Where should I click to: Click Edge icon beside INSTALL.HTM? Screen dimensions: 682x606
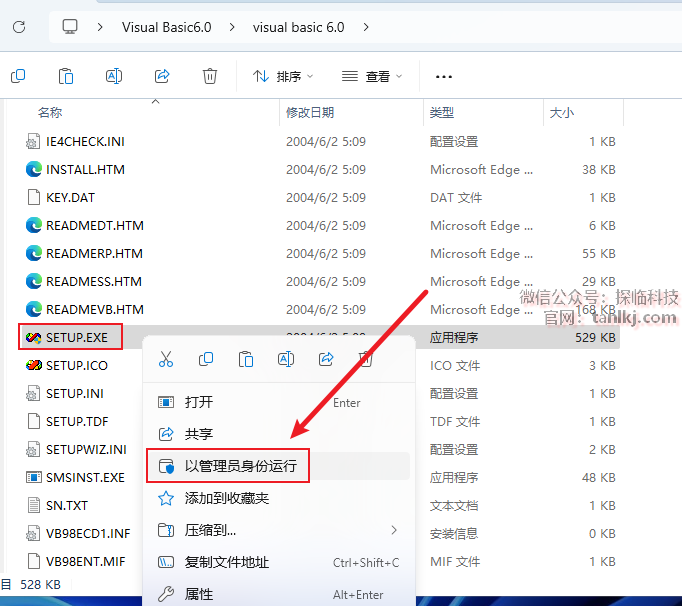tap(33, 169)
